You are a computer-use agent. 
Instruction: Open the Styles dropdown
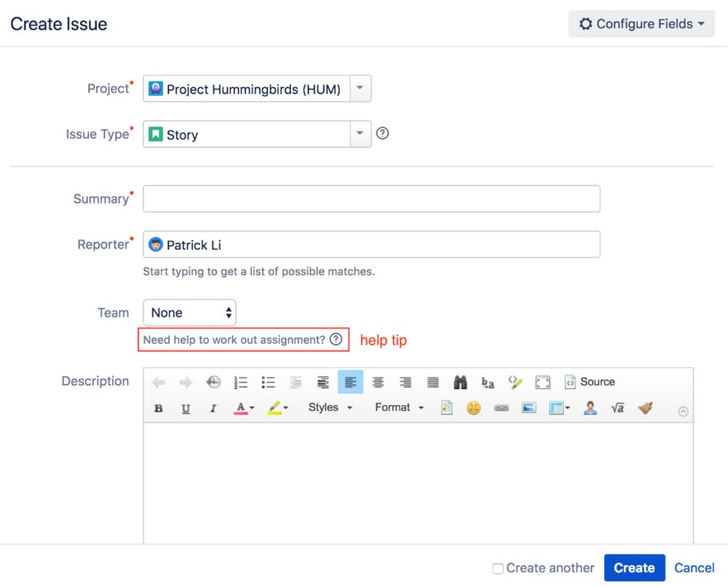pos(331,407)
